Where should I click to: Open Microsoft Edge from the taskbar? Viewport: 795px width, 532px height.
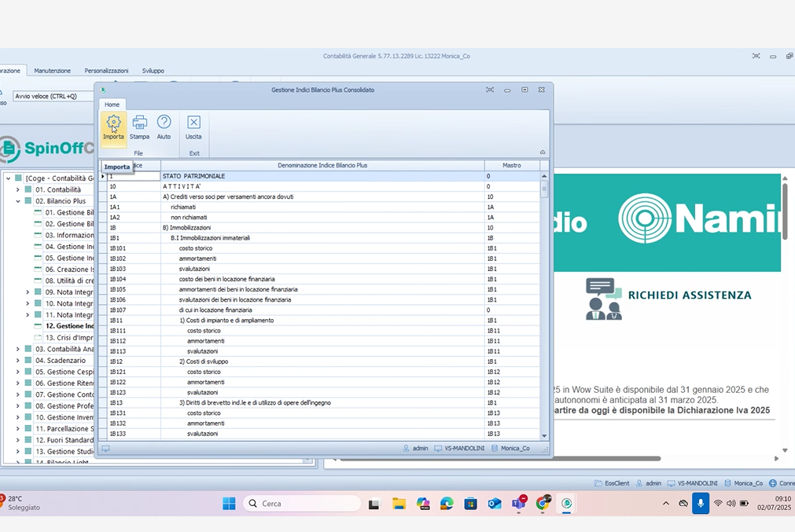447,504
